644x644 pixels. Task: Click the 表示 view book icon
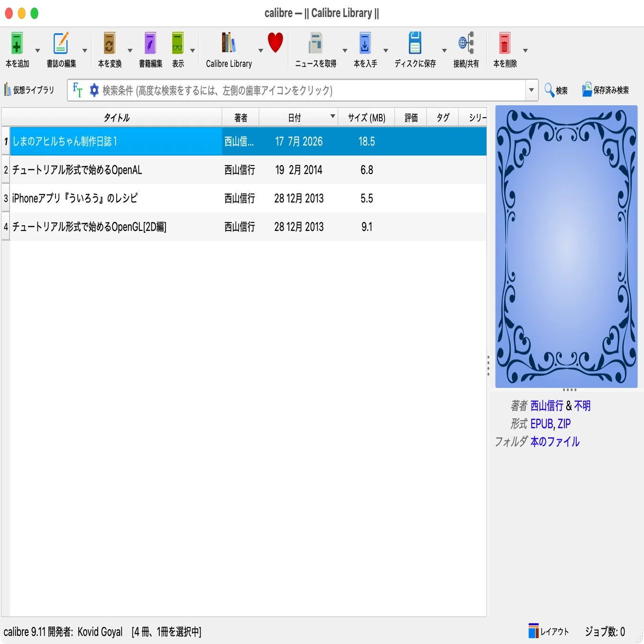pos(178,43)
